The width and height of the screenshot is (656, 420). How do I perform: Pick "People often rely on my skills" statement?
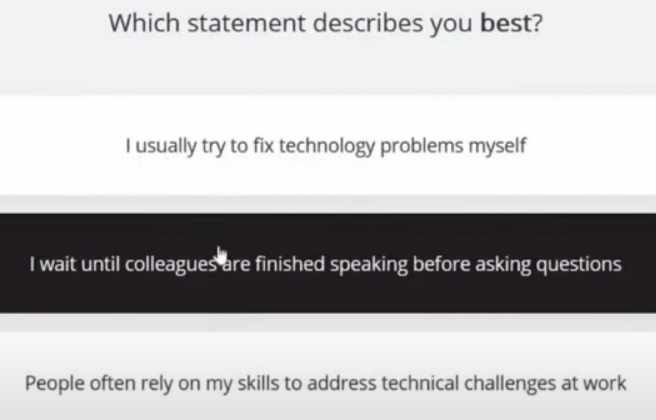pyautogui.click(x=328, y=376)
